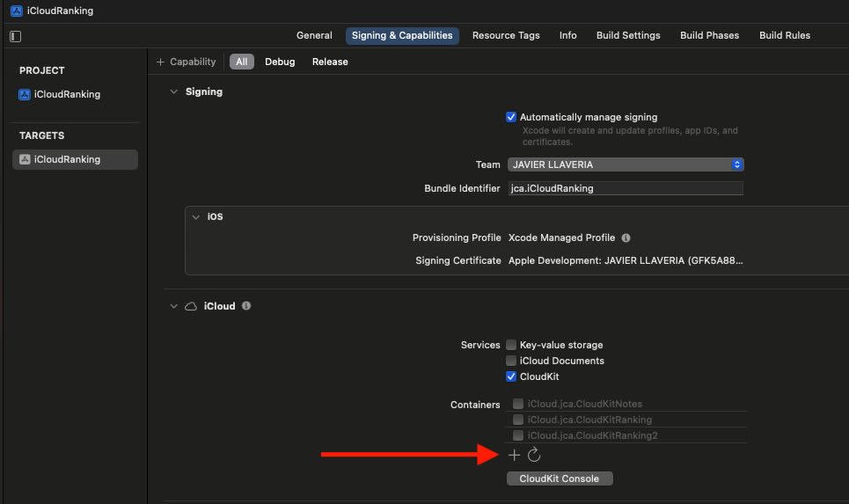Click Signing Certificate value text
The width and height of the screenshot is (849, 504).
tap(626, 260)
